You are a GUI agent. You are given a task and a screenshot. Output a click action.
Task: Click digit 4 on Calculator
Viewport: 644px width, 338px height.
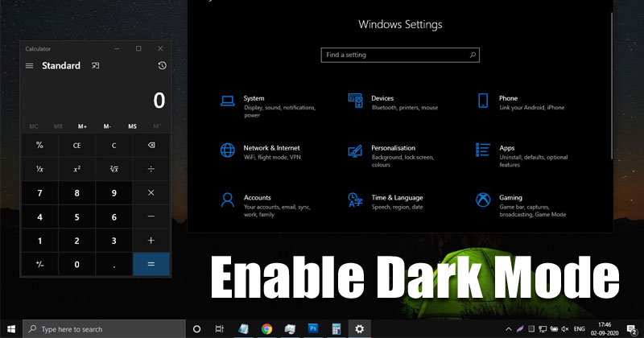click(39, 216)
